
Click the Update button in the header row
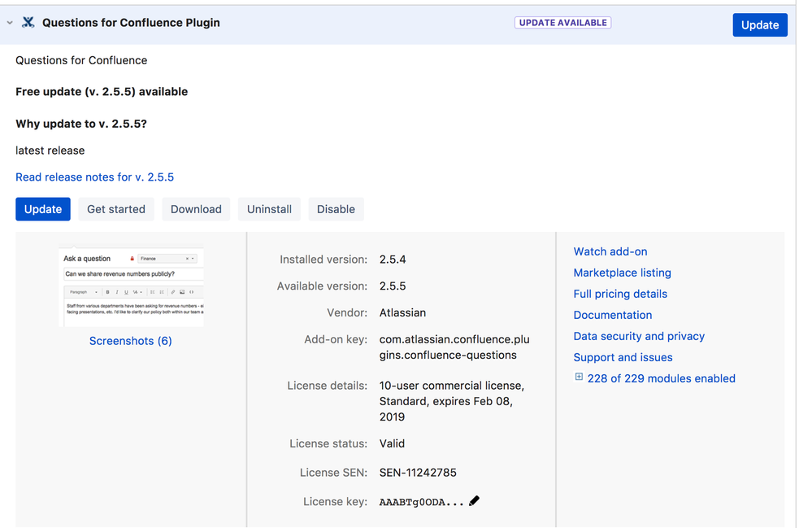pyautogui.click(x=760, y=25)
